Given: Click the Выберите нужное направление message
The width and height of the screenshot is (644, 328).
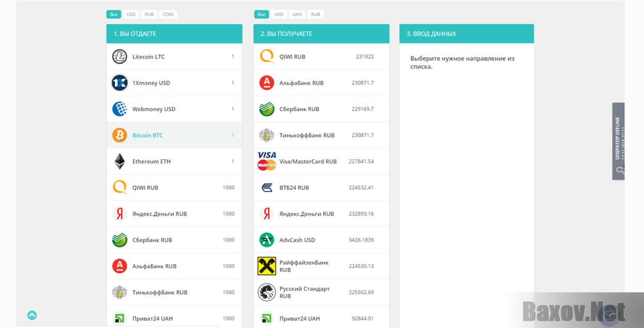Looking at the screenshot, I should [462, 62].
